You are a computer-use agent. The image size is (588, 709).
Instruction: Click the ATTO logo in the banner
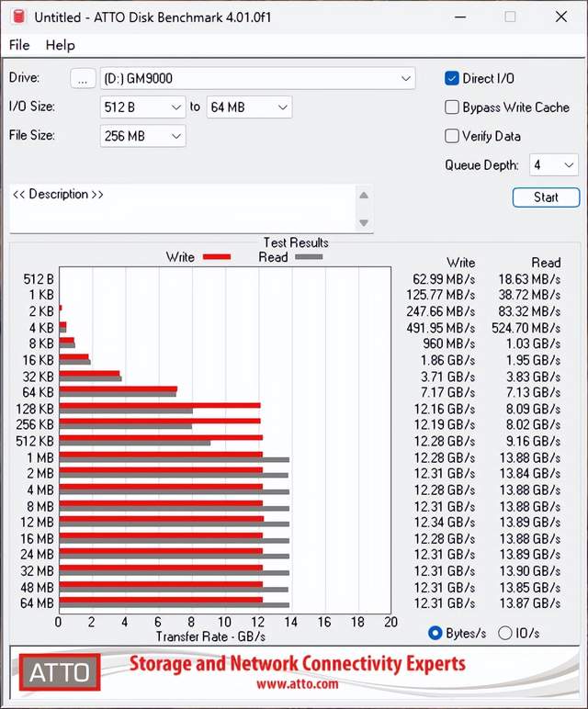coord(60,672)
